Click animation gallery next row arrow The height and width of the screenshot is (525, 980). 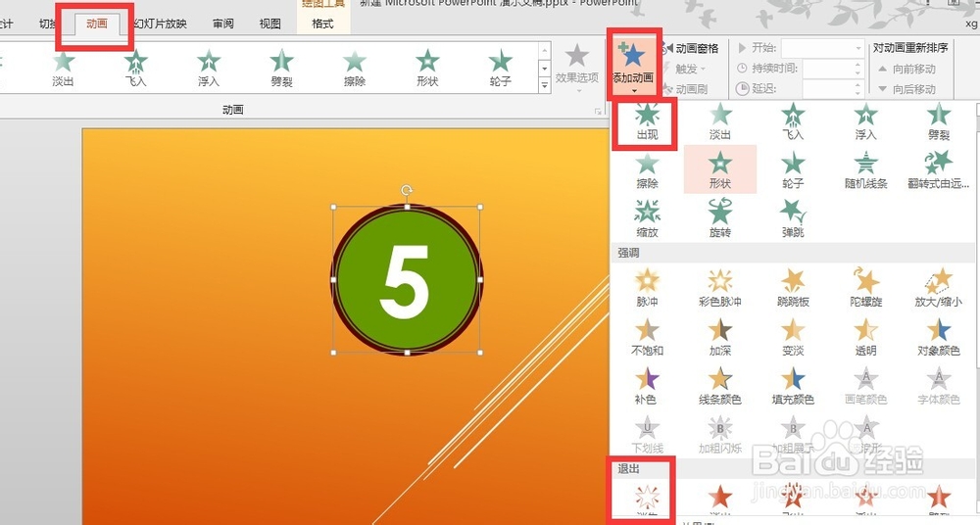[x=544, y=69]
